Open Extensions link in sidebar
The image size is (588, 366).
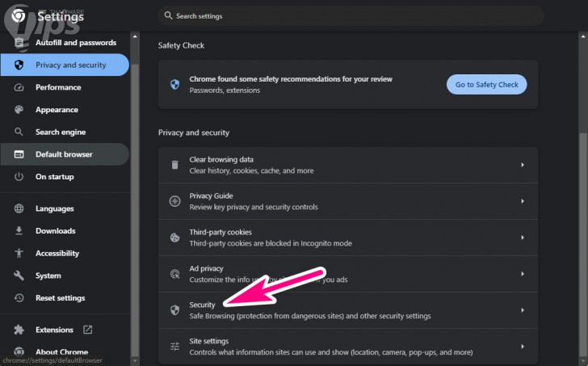point(65,330)
